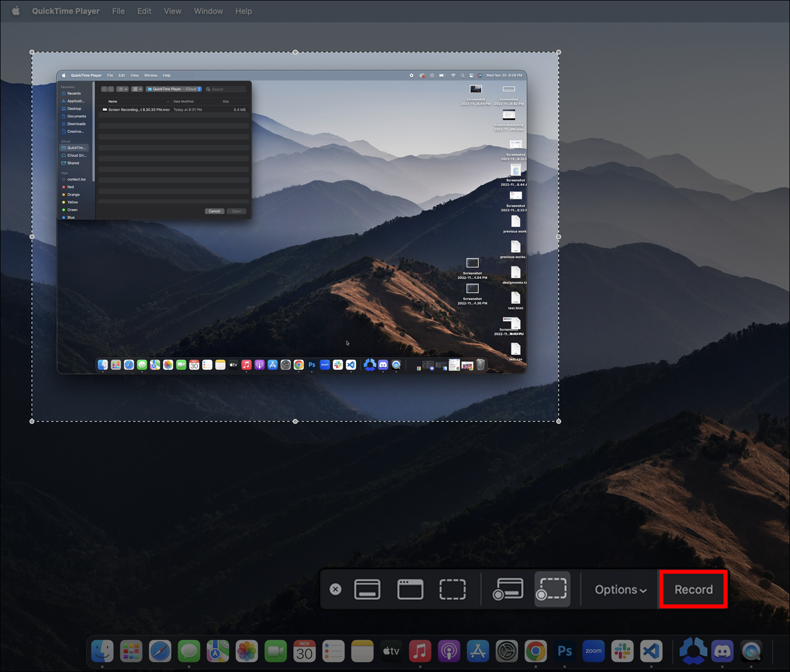Select Capture Selected Window mode icon

[x=410, y=590]
